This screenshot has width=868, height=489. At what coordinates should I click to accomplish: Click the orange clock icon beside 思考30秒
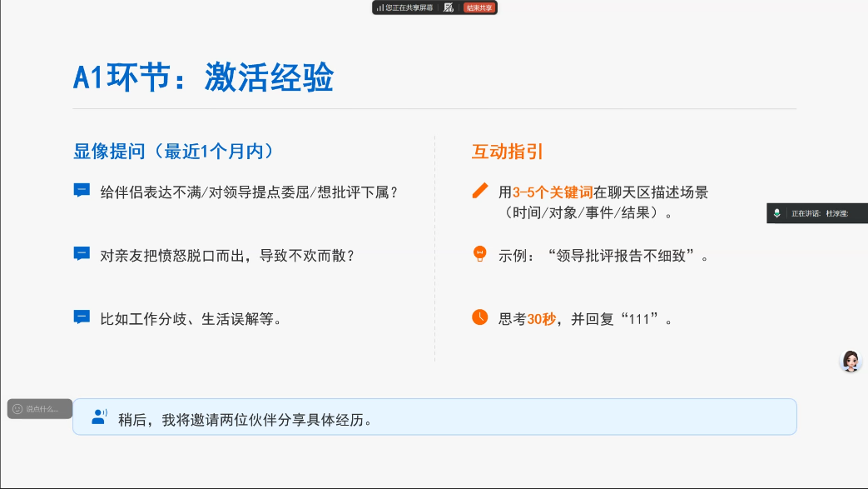point(479,317)
